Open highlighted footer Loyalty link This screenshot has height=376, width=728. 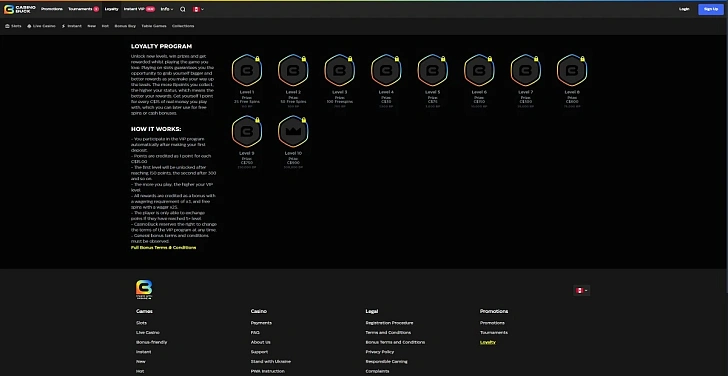(x=488, y=343)
